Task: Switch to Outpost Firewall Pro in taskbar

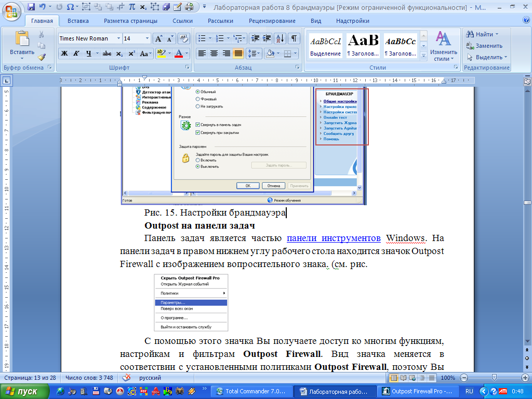Action: click(417, 391)
